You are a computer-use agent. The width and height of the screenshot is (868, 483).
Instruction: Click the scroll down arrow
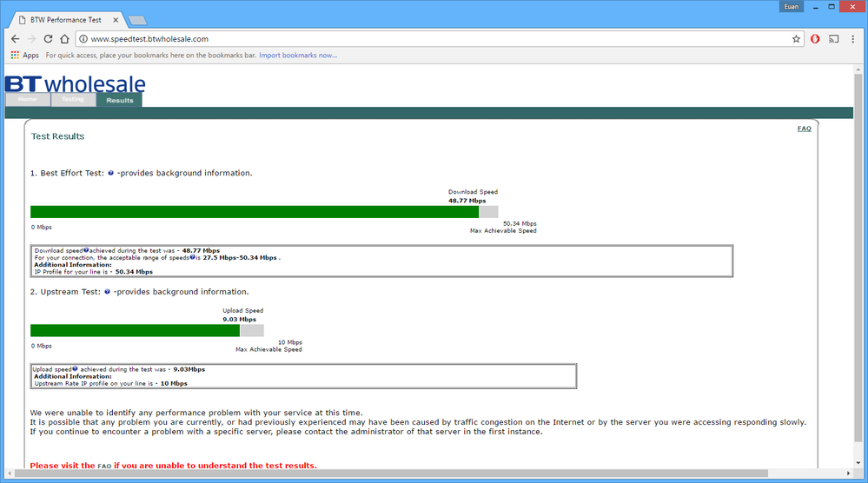pos(858,464)
